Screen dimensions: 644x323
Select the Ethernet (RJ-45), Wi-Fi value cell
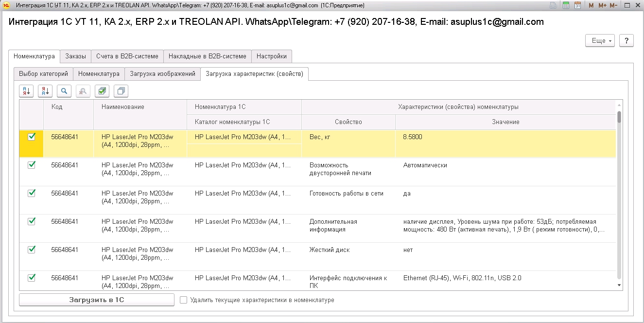505,281
